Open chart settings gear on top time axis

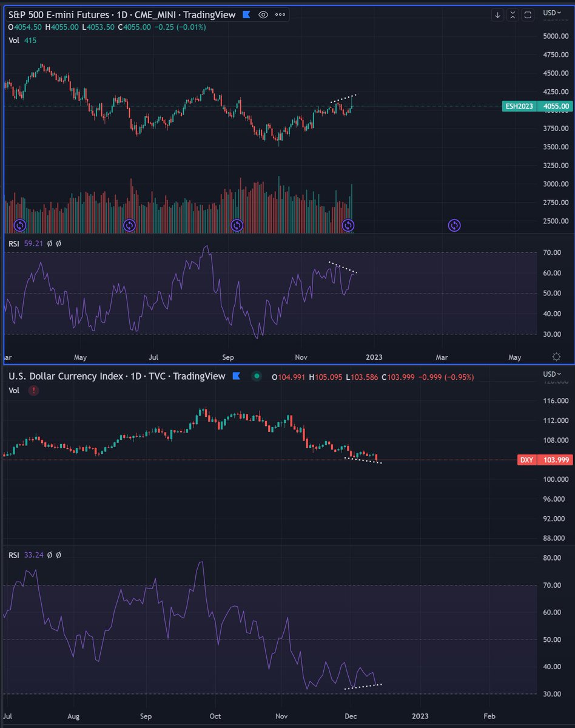[557, 356]
